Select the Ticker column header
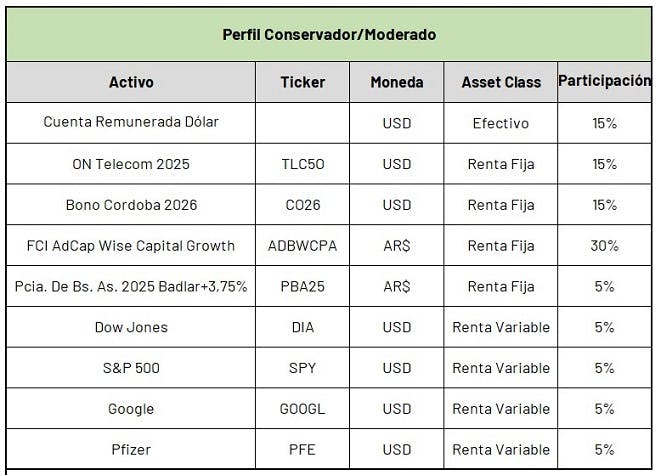 click(303, 82)
